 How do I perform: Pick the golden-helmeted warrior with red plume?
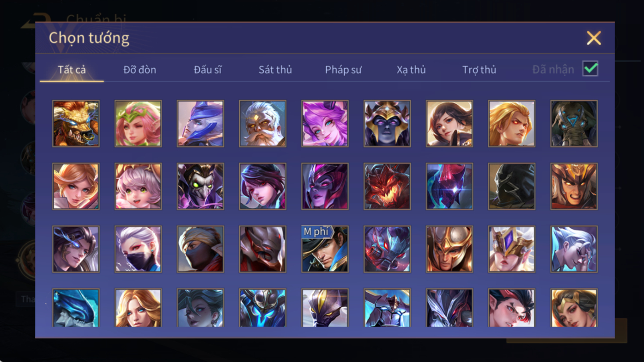coord(449,249)
